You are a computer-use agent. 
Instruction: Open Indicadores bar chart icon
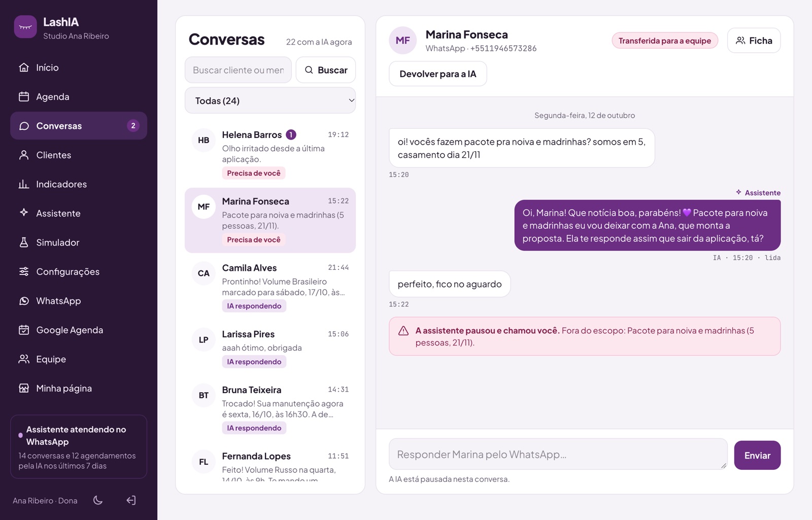[x=24, y=184]
